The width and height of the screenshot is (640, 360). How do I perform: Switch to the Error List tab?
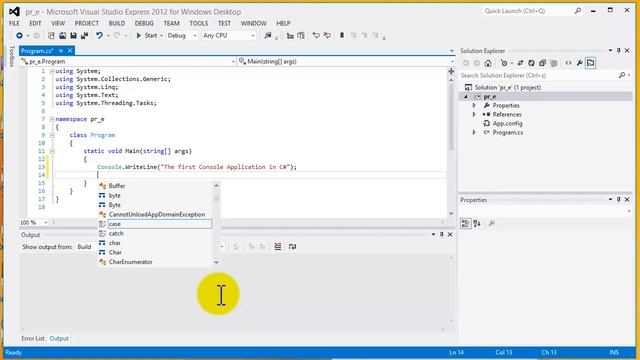33,338
